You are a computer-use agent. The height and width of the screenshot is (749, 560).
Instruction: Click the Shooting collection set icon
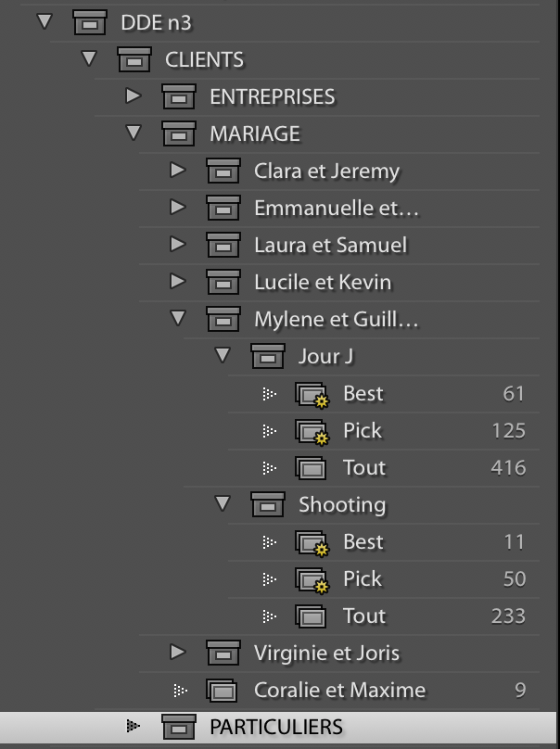268,504
